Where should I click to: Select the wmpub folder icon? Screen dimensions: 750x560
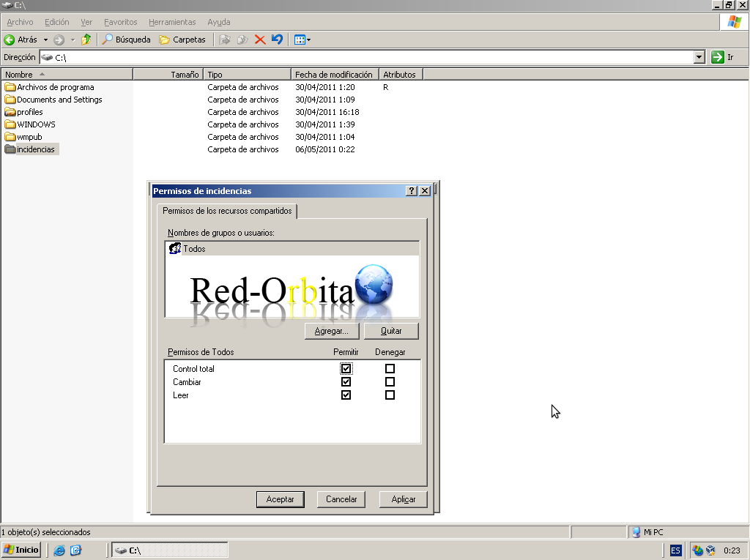point(10,137)
